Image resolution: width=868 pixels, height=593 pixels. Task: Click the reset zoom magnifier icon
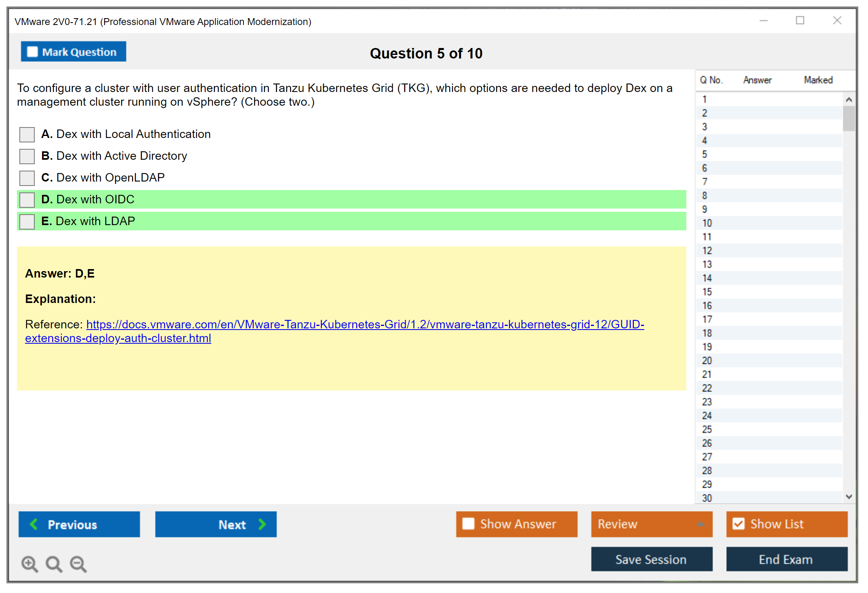(x=54, y=564)
